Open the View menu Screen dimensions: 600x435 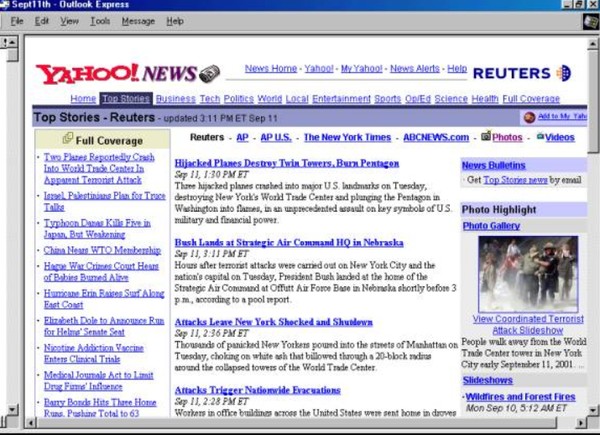tap(69, 21)
